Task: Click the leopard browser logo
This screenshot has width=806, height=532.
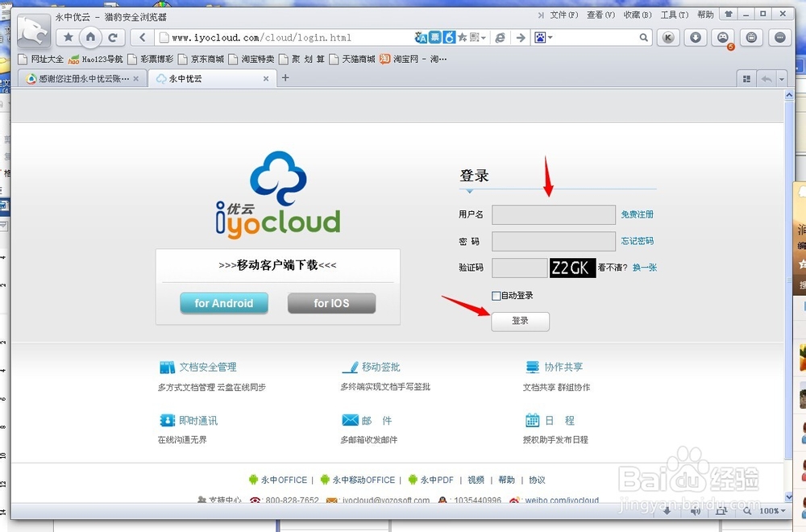Action: point(33,31)
